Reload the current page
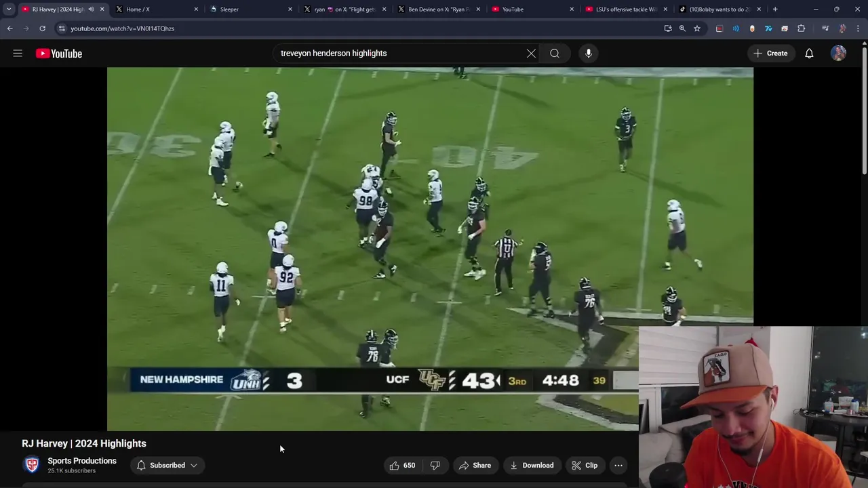The image size is (868, 488). point(42,28)
